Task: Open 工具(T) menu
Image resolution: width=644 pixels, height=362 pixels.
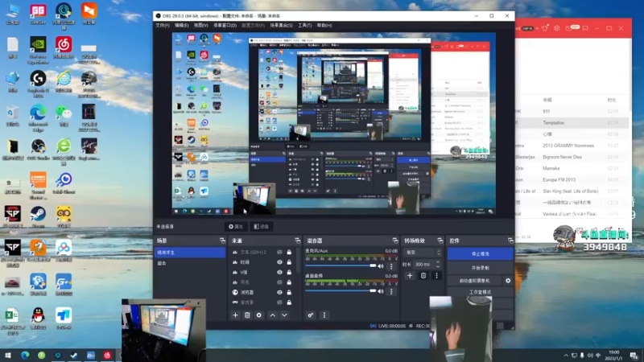Action: pos(304,26)
